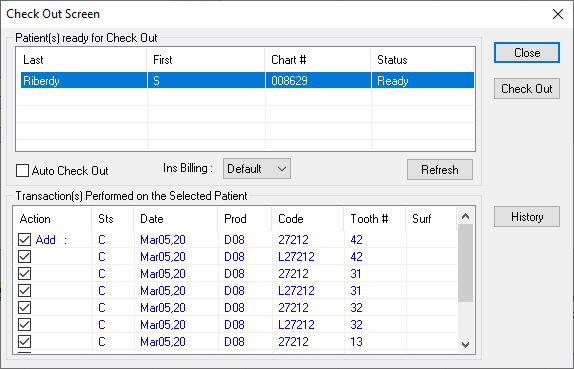Click first name cell S
This screenshot has height=369, width=574.
coord(206,81)
